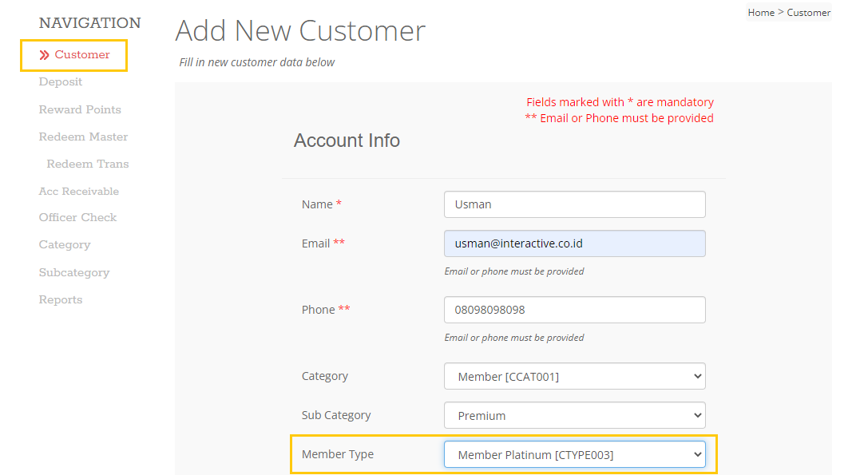868x475 pixels.
Task: Expand the Category dropdown
Action: coord(574,376)
